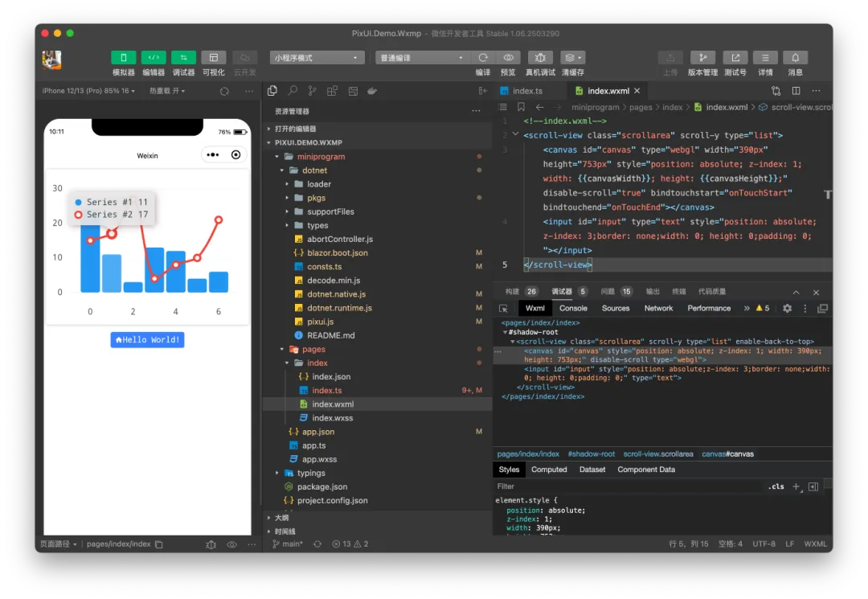868x599 pixels.
Task: Open the mini program mode dropdown
Action: [317, 58]
